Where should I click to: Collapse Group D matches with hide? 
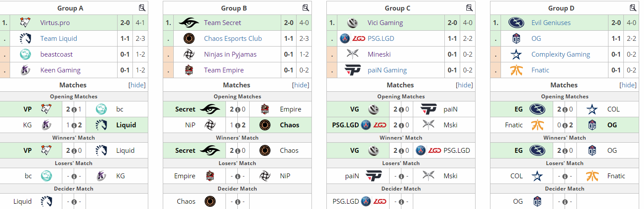point(628,85)
